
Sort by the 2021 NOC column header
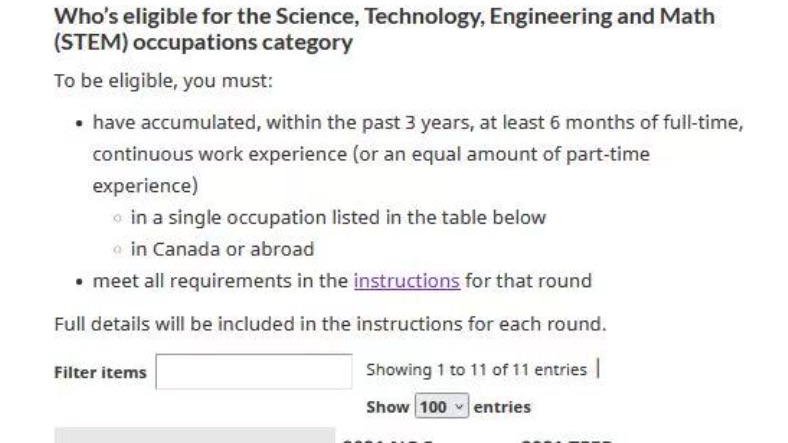[x=387, y=440]
